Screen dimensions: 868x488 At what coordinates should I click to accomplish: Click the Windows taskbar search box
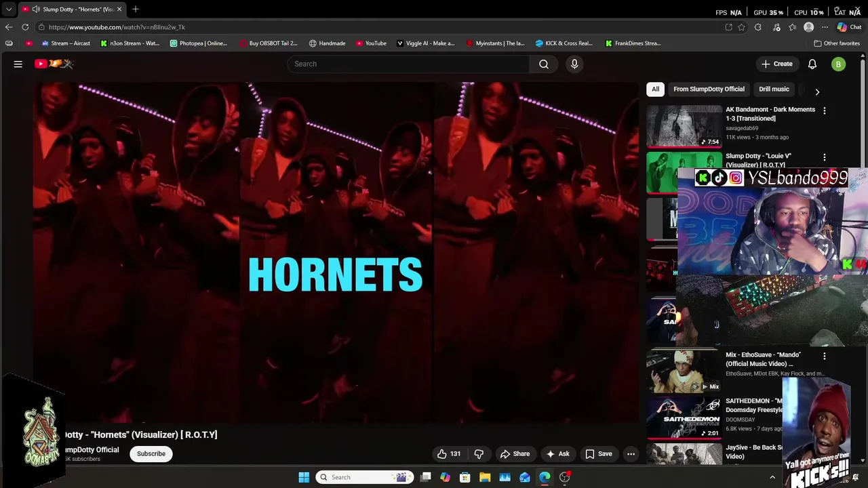click(366, 477)
